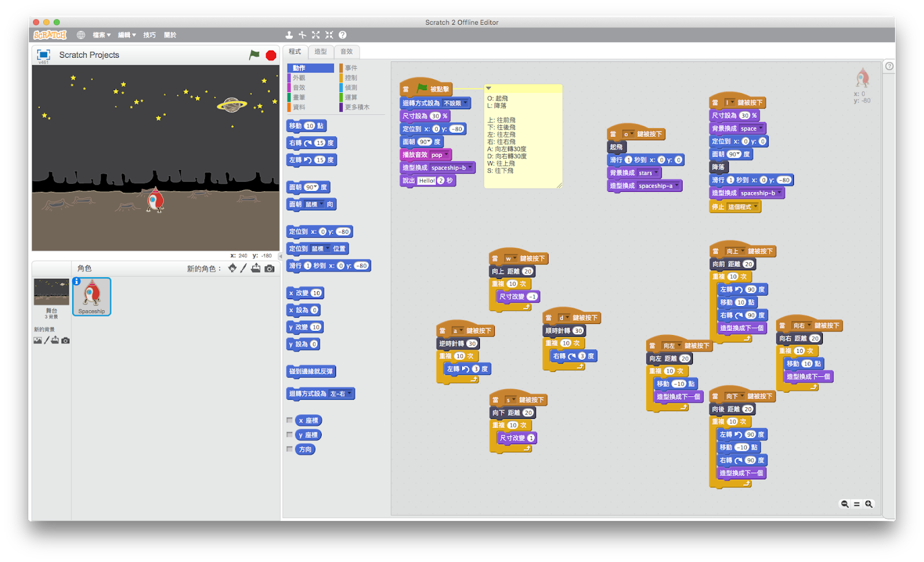Screen dimensions: 924x562
Task: Select the duplicate (stamp) tool in the toolbar
Action: click(x=288, y=35)
